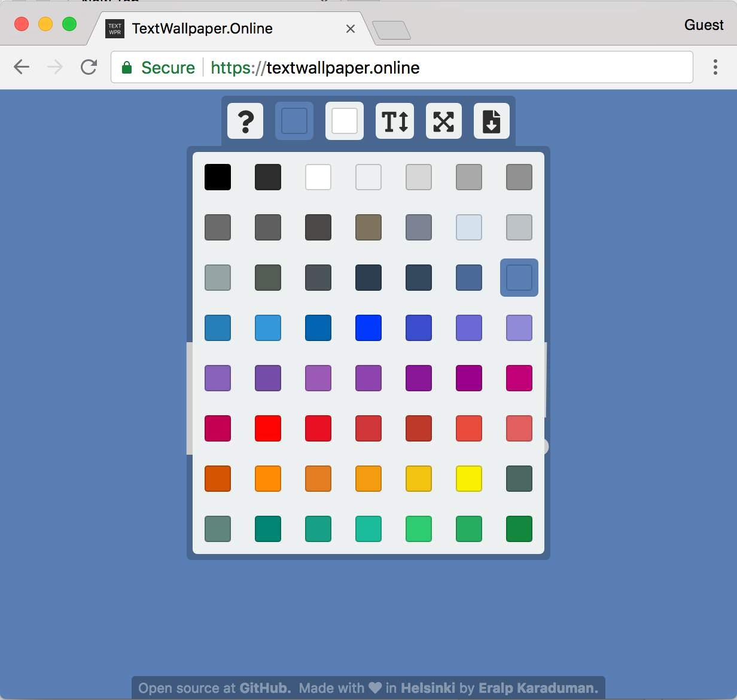Open the question mark help button
Image resolution: width=737 pixels, height=700 pixels.
click(x=245, y=121)
